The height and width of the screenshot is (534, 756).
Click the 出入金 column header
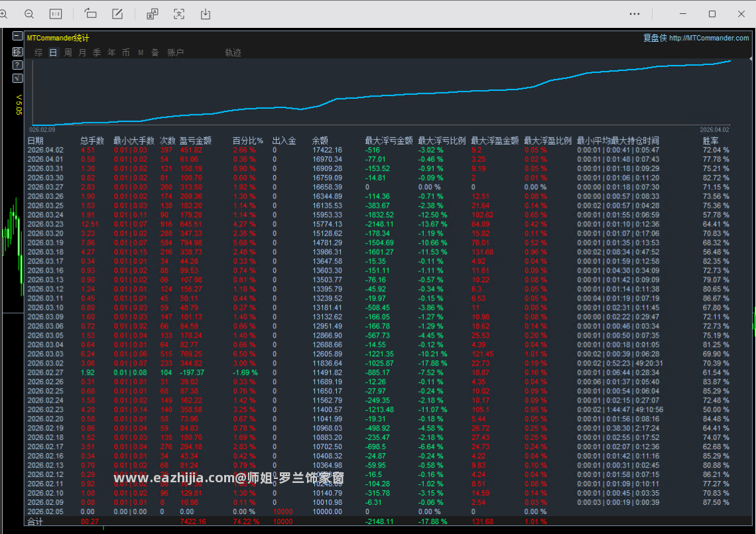(284, 141)
